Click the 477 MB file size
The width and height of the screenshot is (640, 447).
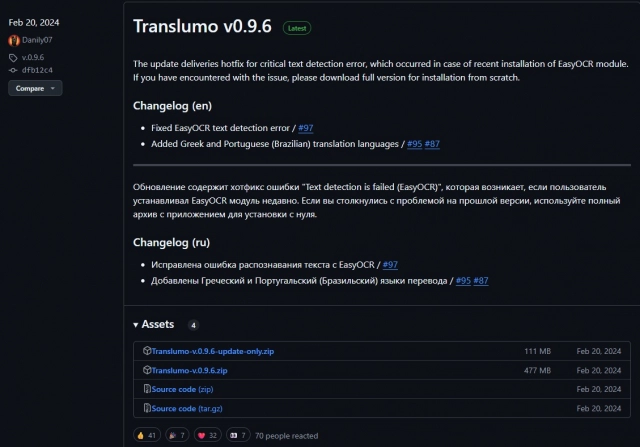point(538,370)
